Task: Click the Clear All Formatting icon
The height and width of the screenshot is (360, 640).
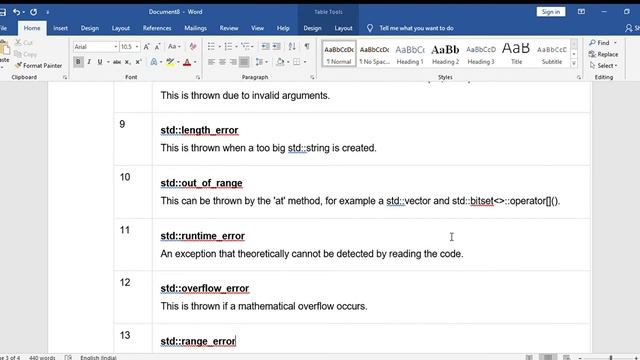Action: coord(193,47)
